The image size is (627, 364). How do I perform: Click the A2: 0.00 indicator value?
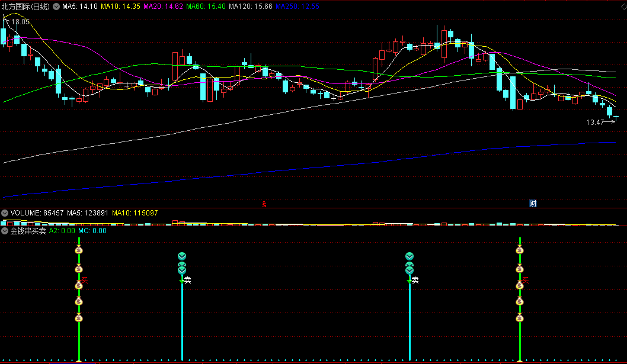(x=62, y=231)
